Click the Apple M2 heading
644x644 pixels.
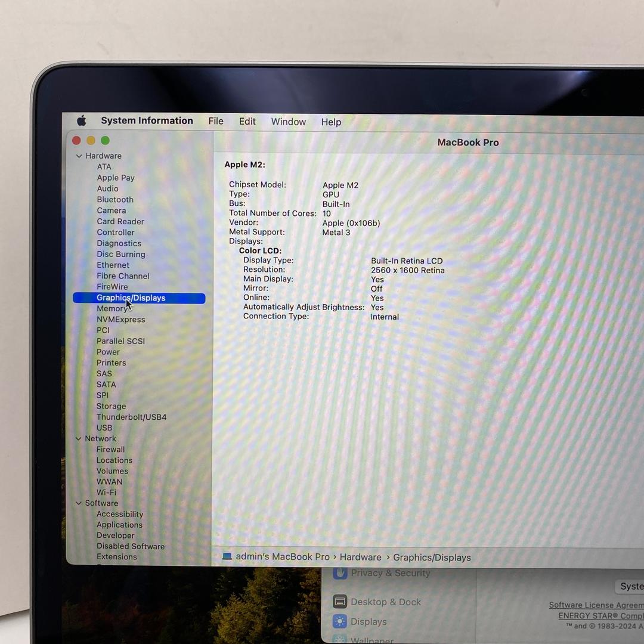pyautogui.click(x=245, y=165)
